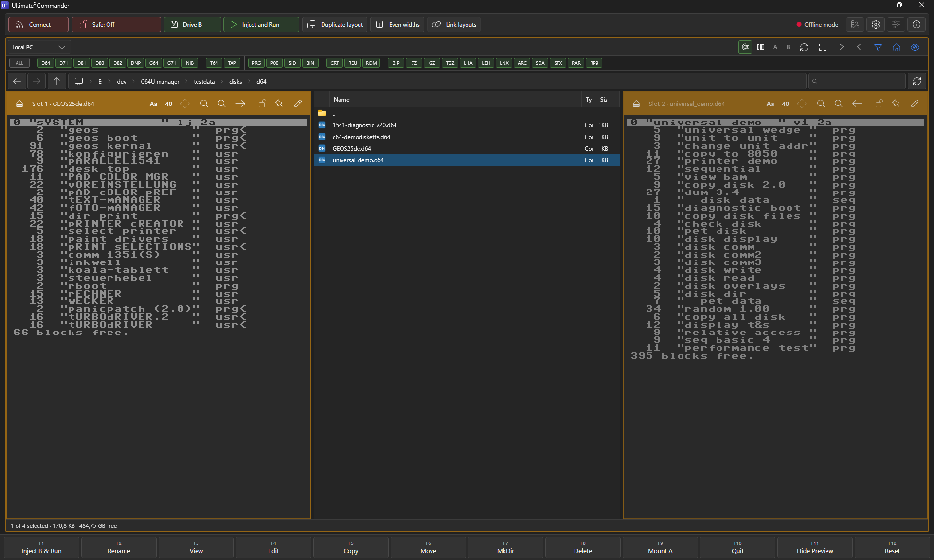Select drive A letter icon
Screen dimensions: 934x560
click(775, 47)
